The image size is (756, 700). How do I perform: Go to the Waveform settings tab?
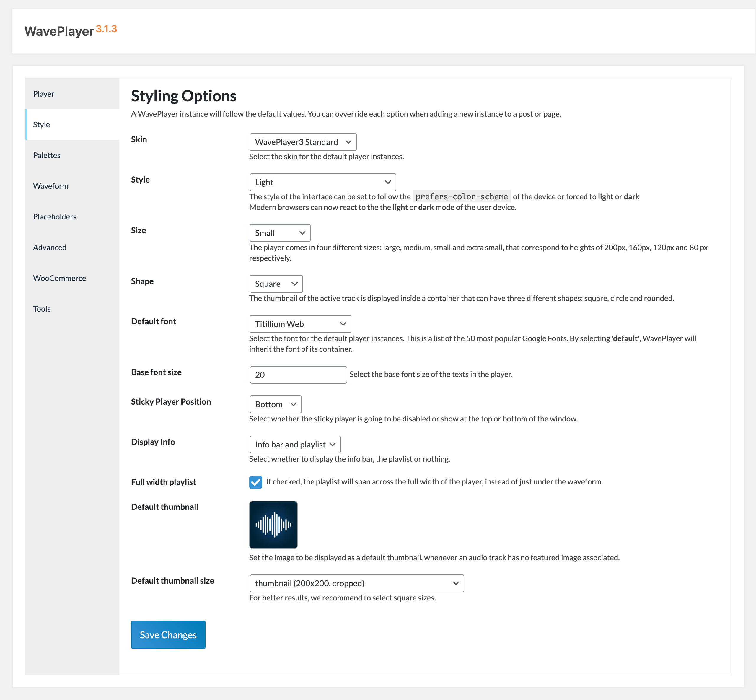coord(50,186)
